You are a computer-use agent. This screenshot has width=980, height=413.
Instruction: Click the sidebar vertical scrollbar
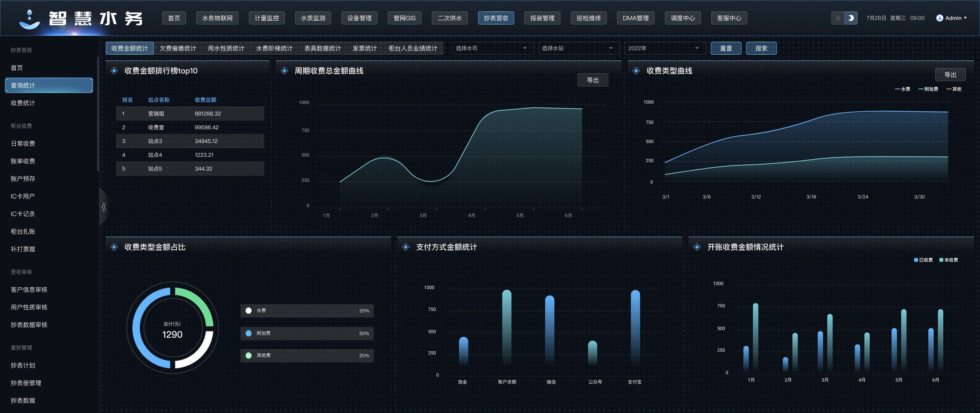point(98,114)
